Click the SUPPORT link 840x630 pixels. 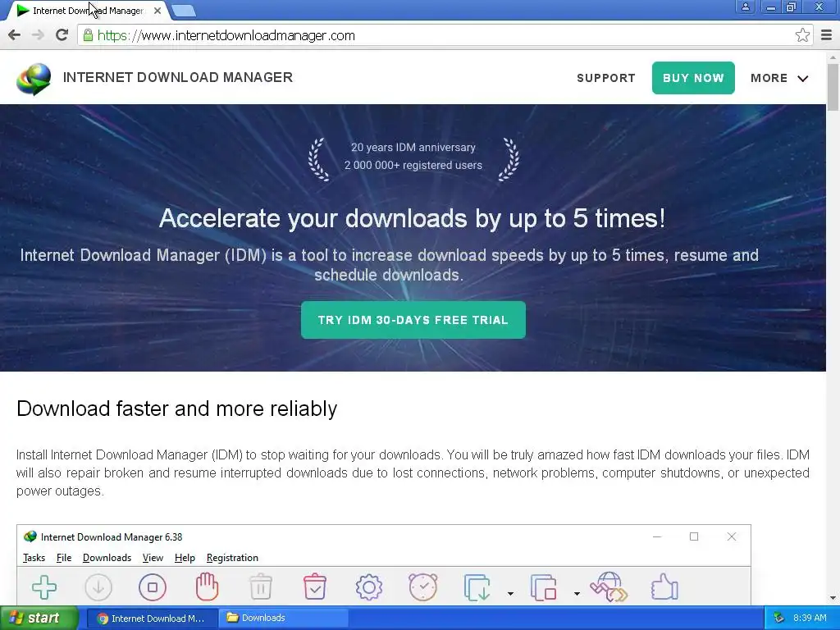tap(606, 78)
